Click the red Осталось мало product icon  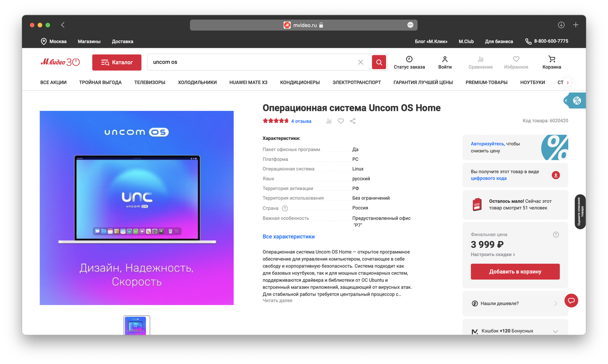(x=477, y=204)
